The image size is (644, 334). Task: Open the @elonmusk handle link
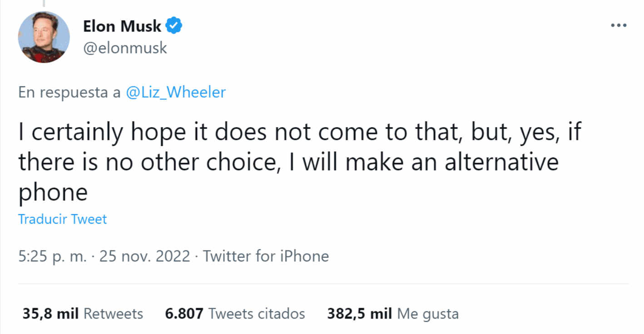[125, 48]
